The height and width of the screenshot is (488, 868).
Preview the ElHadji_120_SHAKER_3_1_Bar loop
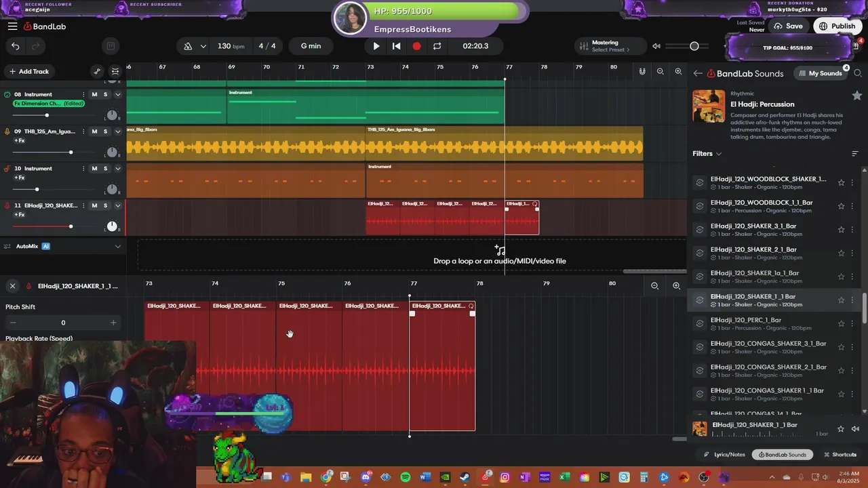(x=700, y=229)
